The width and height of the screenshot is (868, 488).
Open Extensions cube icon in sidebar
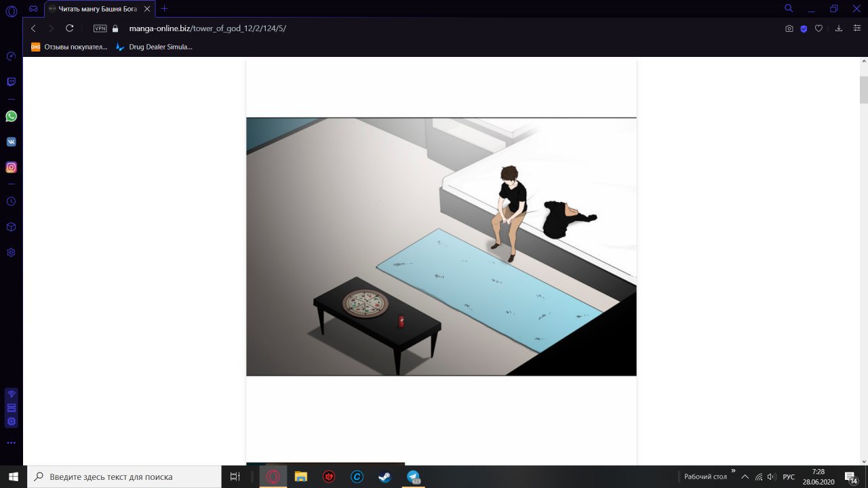[x=11, y=227]
